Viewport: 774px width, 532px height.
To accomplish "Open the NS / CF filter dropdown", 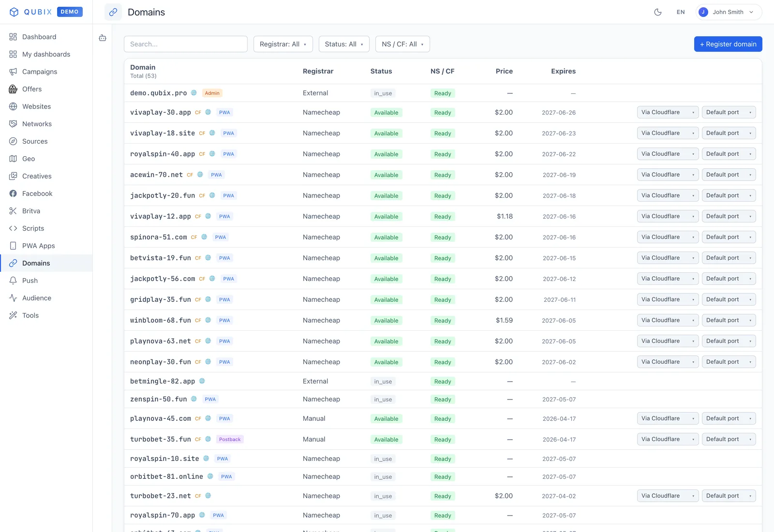I will coord(402,44).
